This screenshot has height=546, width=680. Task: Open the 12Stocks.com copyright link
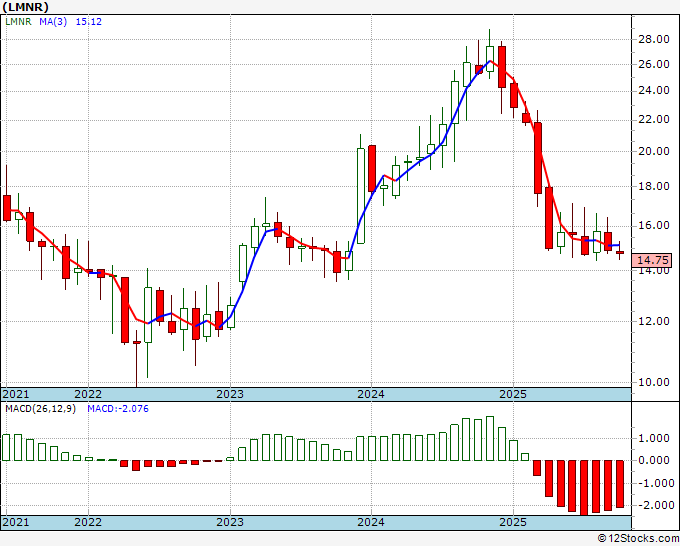(638, 538)
